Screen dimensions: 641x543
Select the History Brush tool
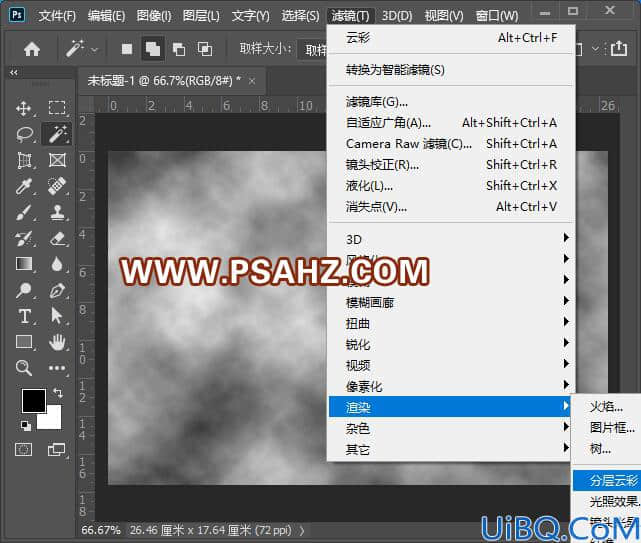(24, 239)
